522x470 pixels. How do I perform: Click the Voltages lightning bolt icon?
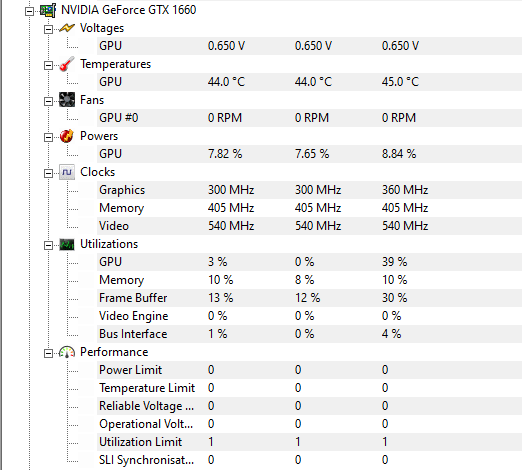click(x=67, y=28)
